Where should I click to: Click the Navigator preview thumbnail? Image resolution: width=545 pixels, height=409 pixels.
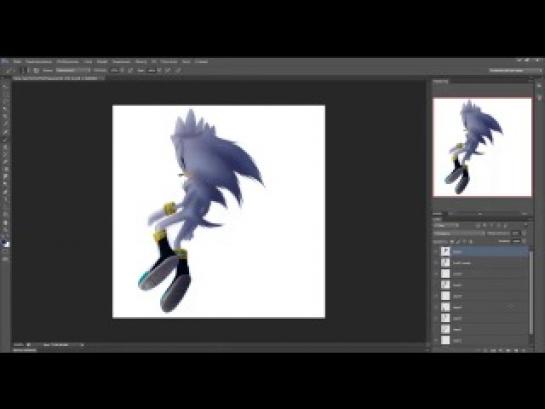[x=482, y=147]
